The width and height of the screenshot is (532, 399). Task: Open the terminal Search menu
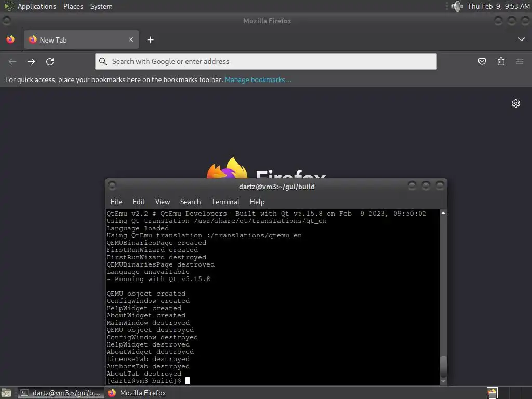click(190, 202)
